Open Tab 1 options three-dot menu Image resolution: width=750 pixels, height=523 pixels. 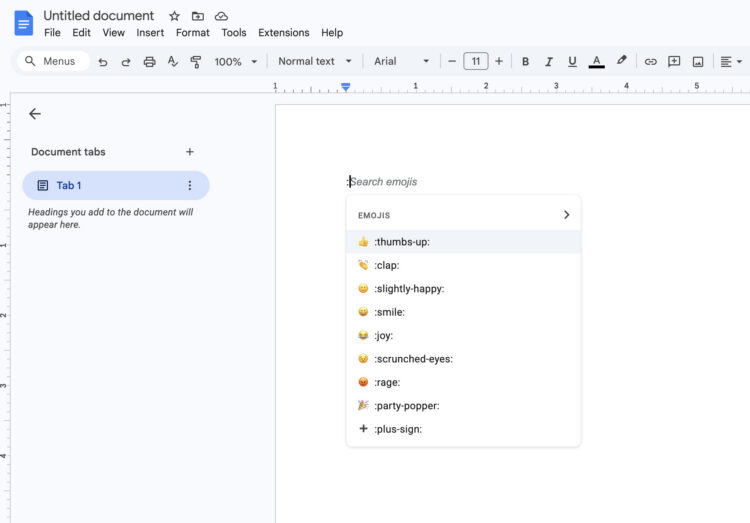190,185
